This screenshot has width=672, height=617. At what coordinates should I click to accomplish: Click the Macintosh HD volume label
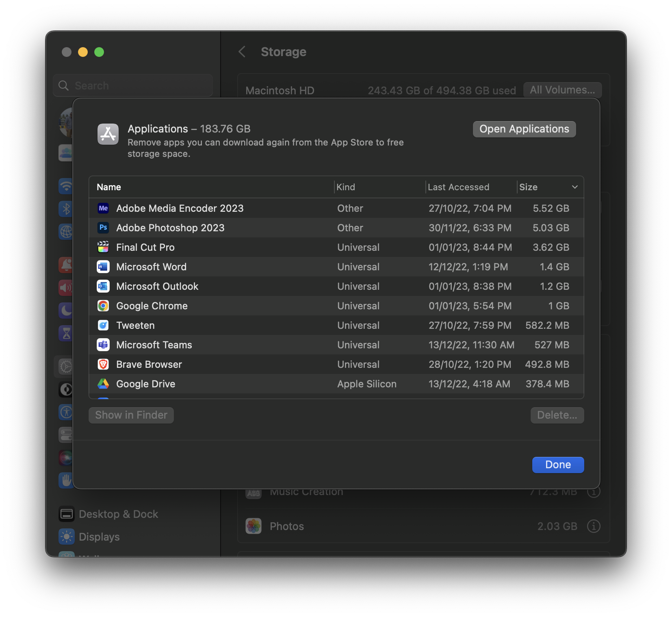280,90
